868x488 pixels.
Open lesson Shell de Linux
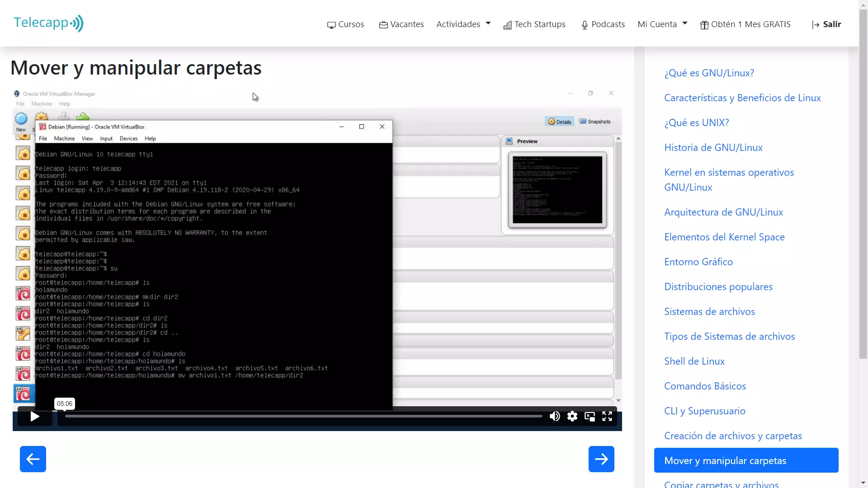pyautogui.click(x=694, y=361)
